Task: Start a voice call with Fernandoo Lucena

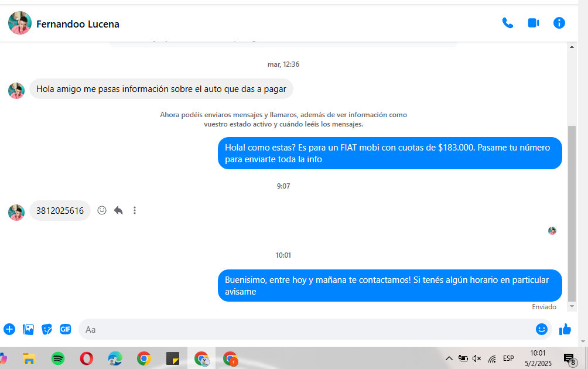Action: pyautogui.click(x=508, y=23)
